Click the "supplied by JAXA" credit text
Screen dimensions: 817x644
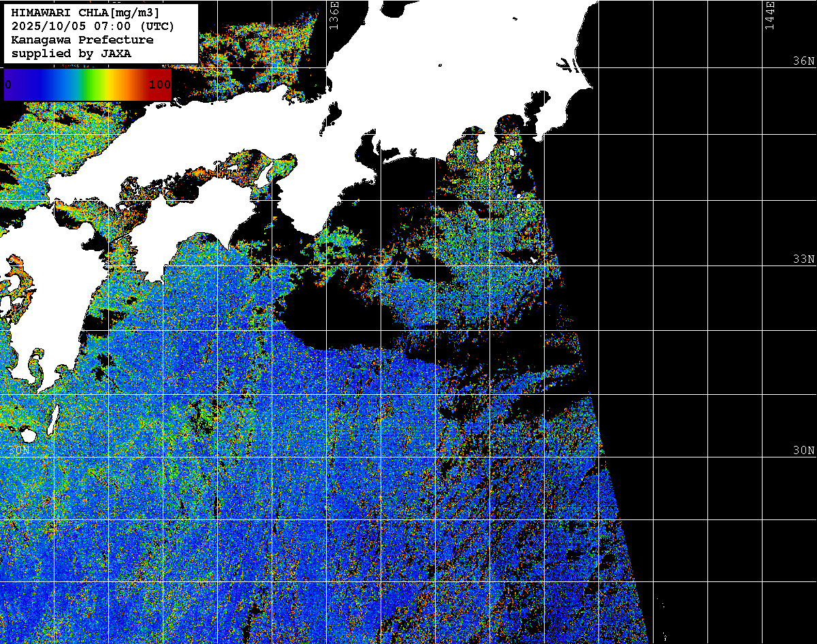click(71, 53)
